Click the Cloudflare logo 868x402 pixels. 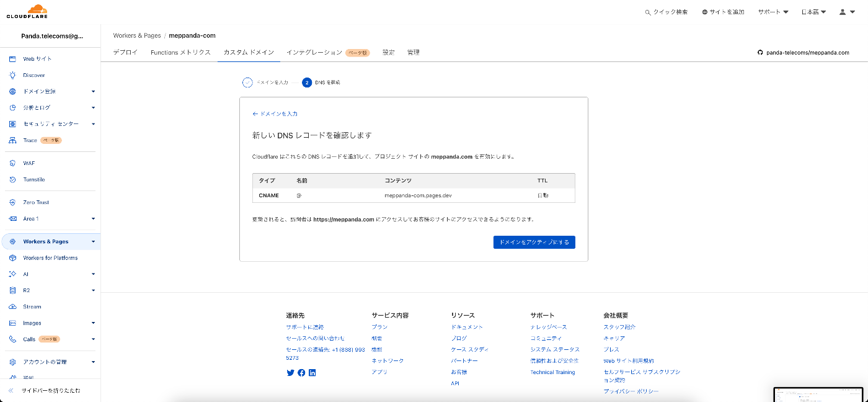(27, 11)
